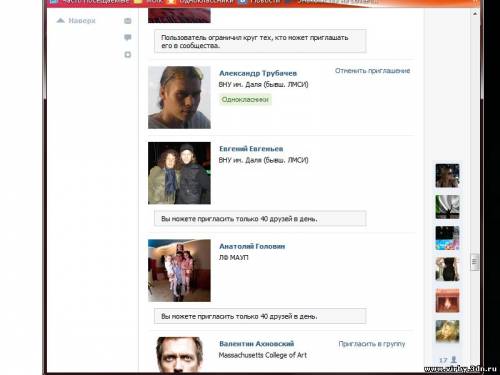500x375 pixels.
Task: Click the scrollbar up arrow
Action: 475,13
